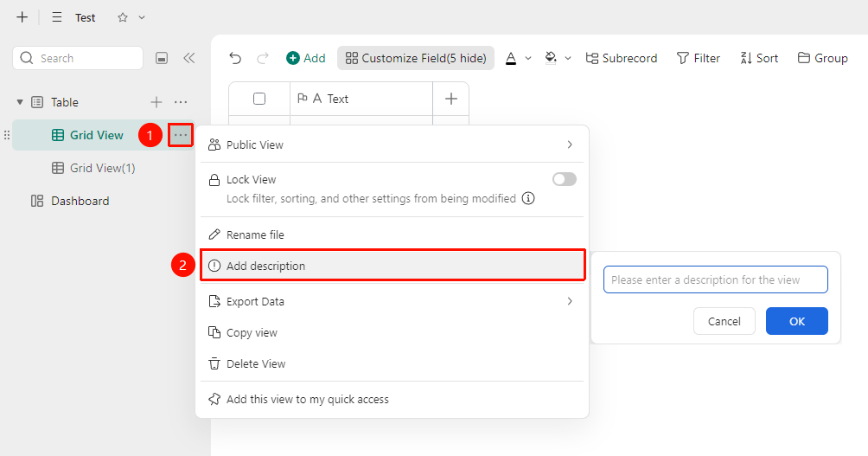Check the select-all checkbox in the header
This screenshot has height=456, width=868.
coord(259,99)
